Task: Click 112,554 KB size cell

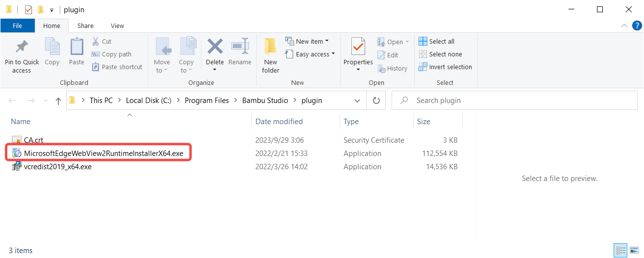Action: click(x=440, y=154)
